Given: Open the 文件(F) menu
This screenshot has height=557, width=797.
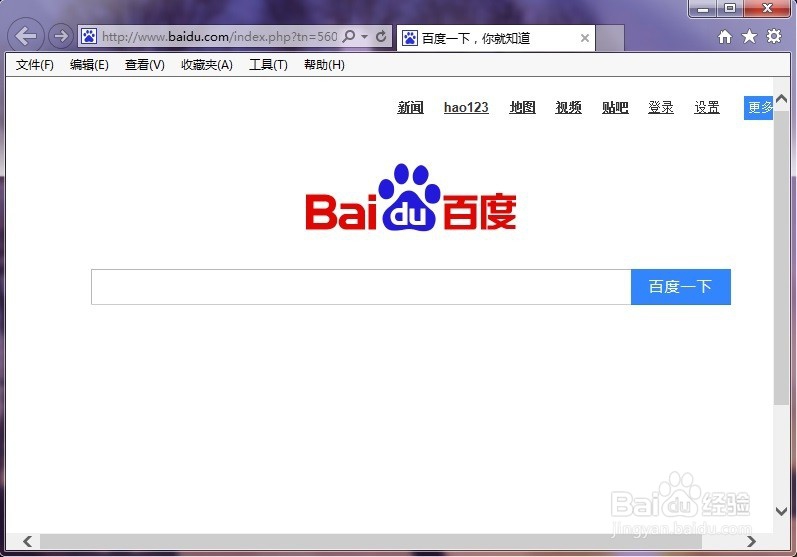Looking at the screenshot, I should pyautogui.click(x=35, y=65).
